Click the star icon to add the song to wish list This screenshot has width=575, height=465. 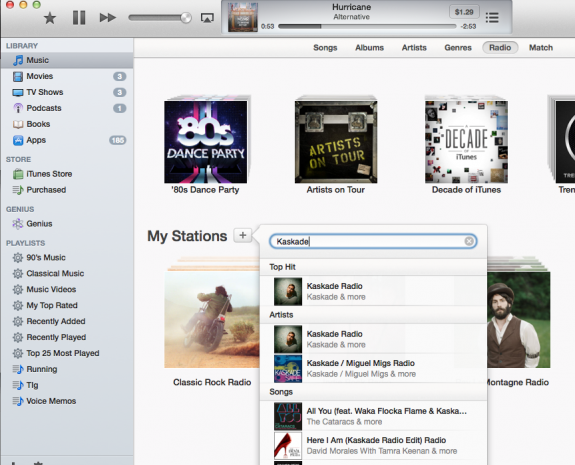(x=50, y=18)
